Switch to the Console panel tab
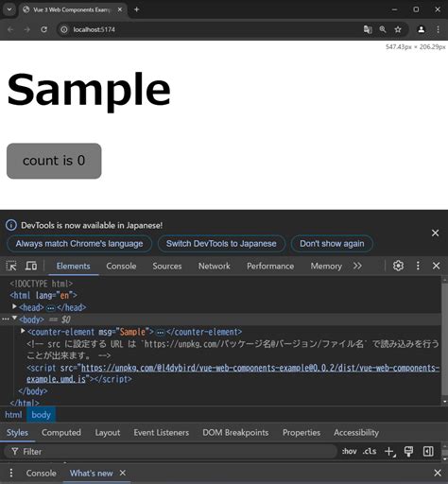 [121, 267]
